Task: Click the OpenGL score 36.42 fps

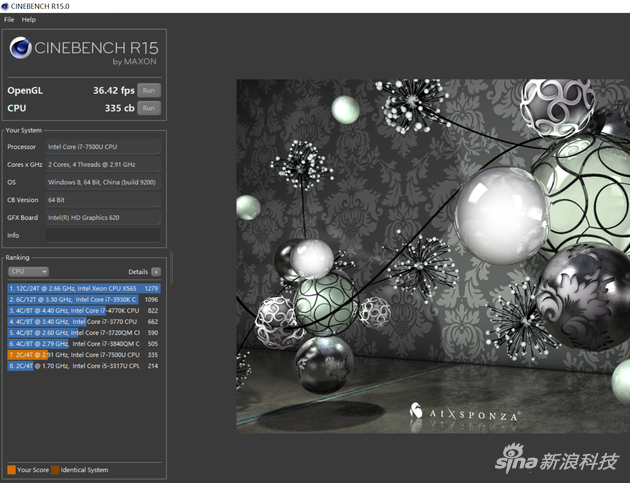Action: pyautogui.click(x=114, y=90)
